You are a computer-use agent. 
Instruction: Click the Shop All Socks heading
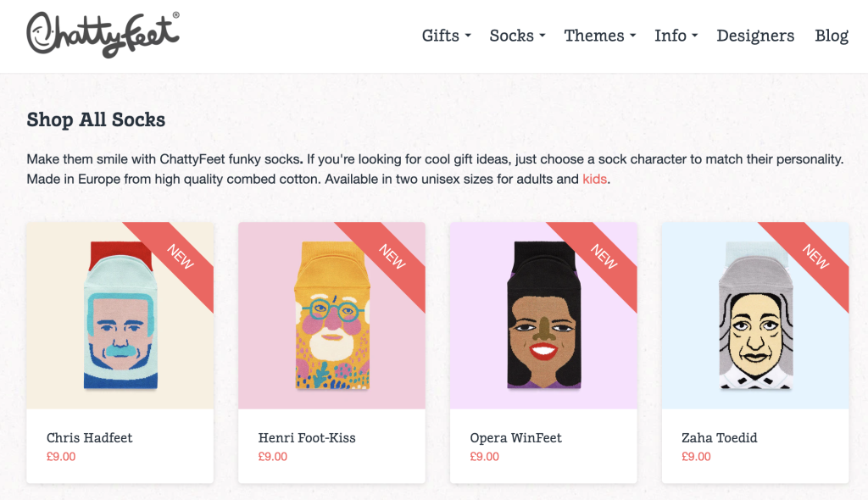tap(96, 119)
